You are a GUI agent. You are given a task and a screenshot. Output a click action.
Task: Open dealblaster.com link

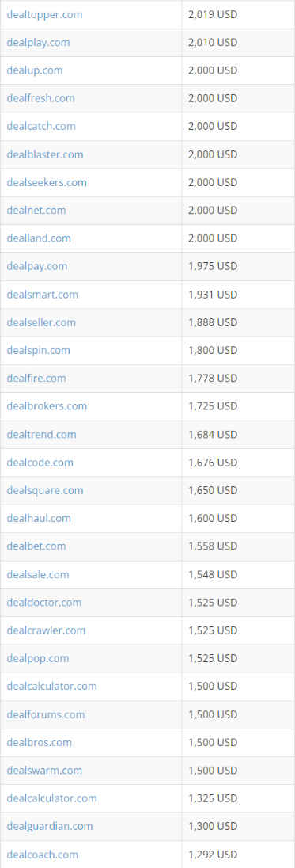tap(45, 154)
